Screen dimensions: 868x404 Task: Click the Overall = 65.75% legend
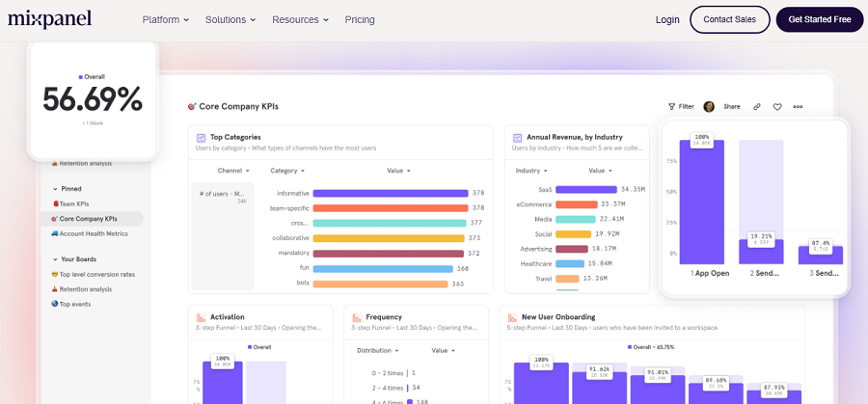(x=651, y=347)
